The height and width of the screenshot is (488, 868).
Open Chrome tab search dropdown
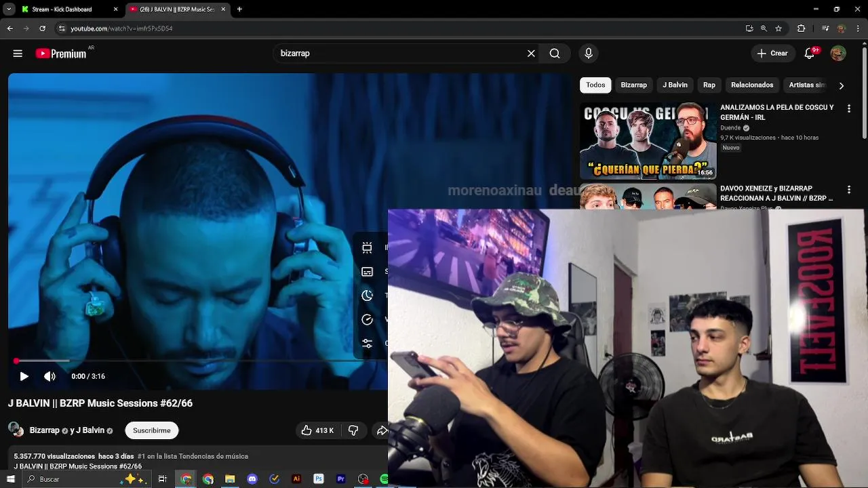point(9,9)
